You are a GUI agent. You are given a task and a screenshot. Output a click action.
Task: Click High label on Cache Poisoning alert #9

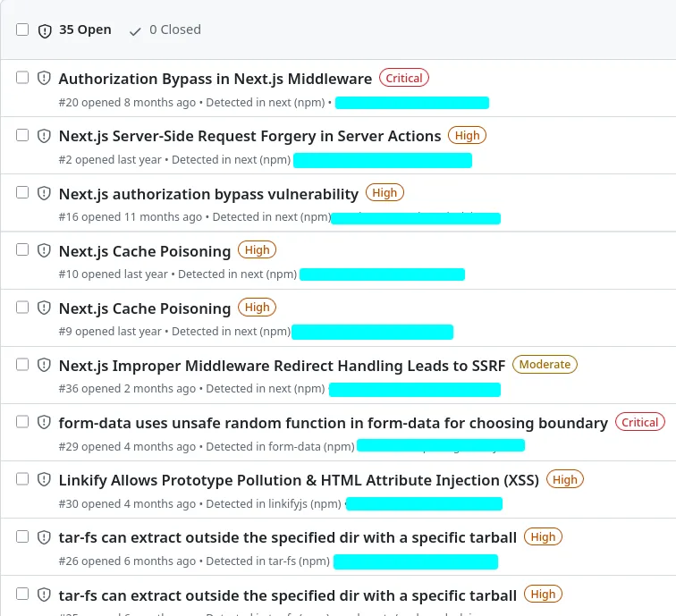pos(257,308)
